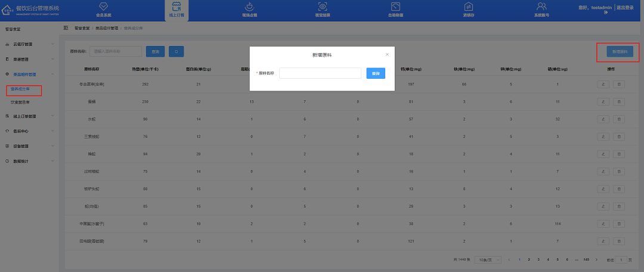Select the 线上订餐 top tab
644x272 pixels.
point(177,9)
